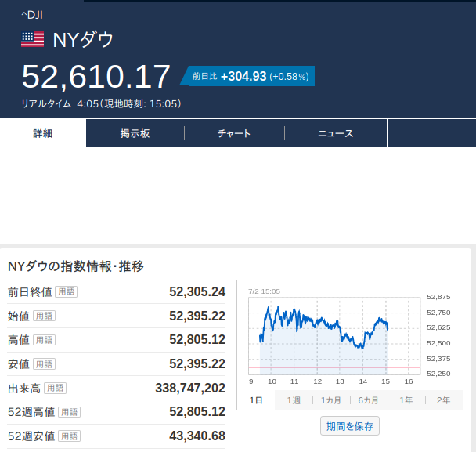The image size is (476, 452).
Task: Click the 52,610.17 current price
Action: click(x=96, y=77)
